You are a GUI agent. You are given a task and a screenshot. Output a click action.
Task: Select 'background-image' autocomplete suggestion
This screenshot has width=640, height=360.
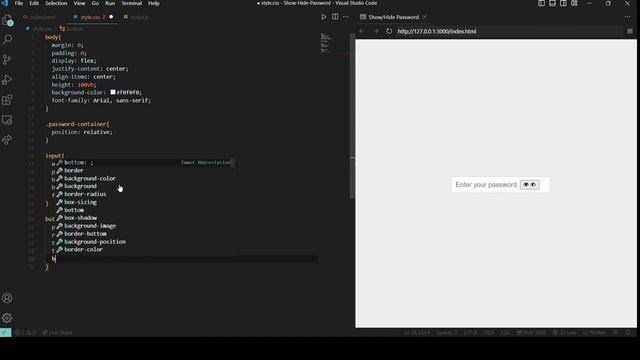tap(145, 226)
